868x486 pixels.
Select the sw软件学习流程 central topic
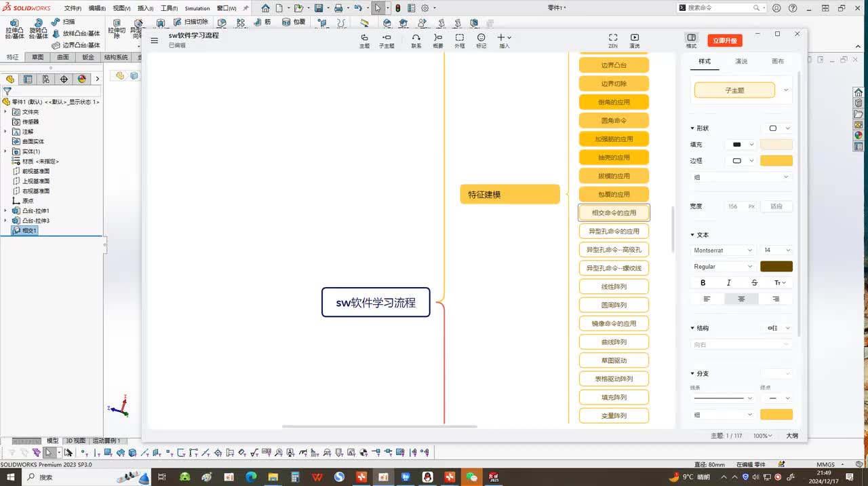pos(376,302)
